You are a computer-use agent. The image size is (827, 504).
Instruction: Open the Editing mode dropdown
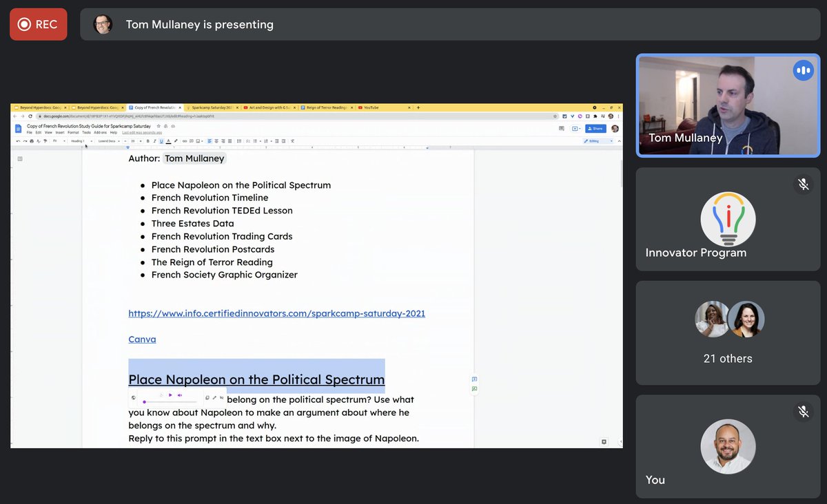pyautogui.click(x=598, y=141)
